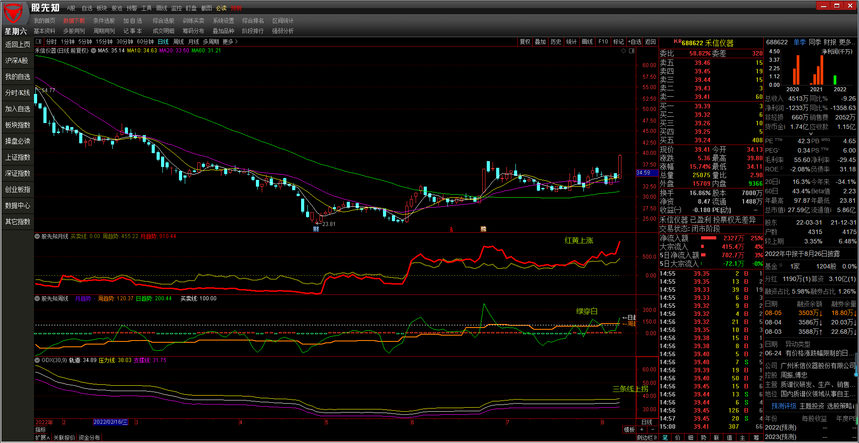This screenshot has height=443, width=859.
Task: Select 同季 tab in finance panel
Action: pos(814,42)
